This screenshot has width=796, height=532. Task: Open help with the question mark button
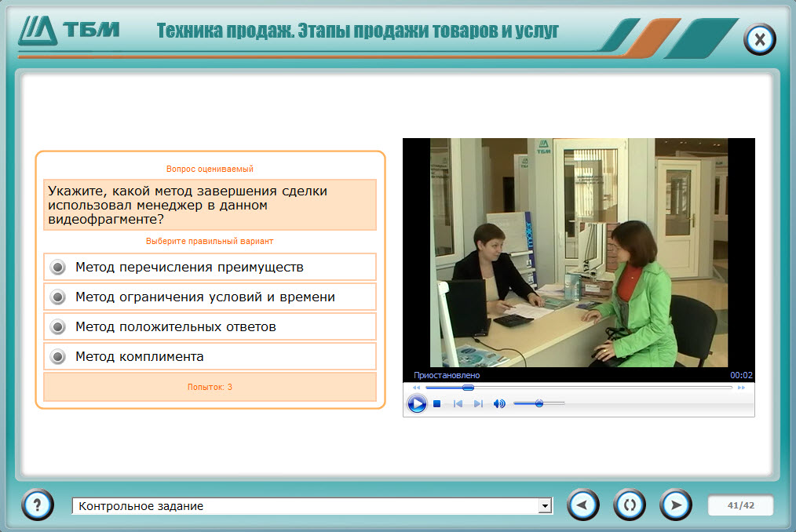point(38,505)
